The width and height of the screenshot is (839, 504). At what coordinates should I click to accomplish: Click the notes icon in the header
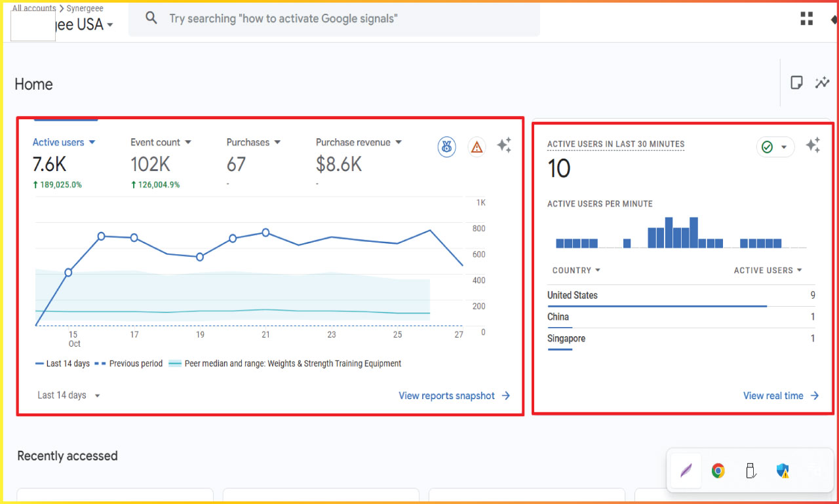[796, 83]
